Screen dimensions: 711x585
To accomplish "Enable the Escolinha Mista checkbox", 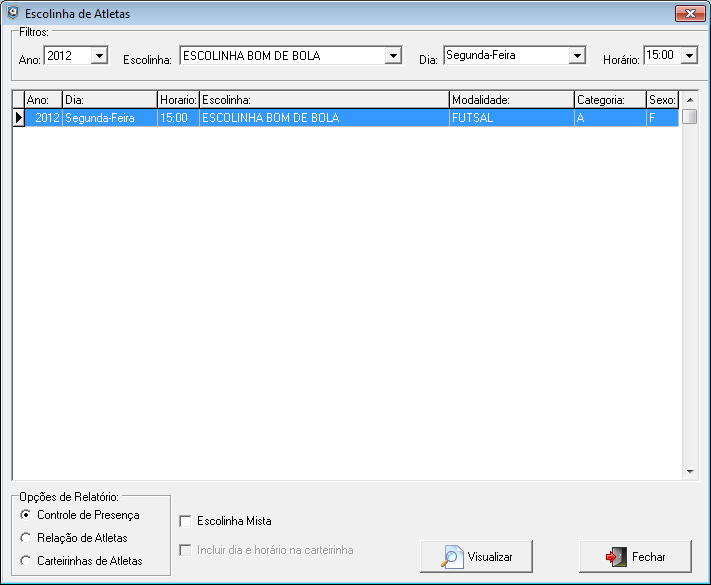I will pyautogui.click(x=185, y=521).
